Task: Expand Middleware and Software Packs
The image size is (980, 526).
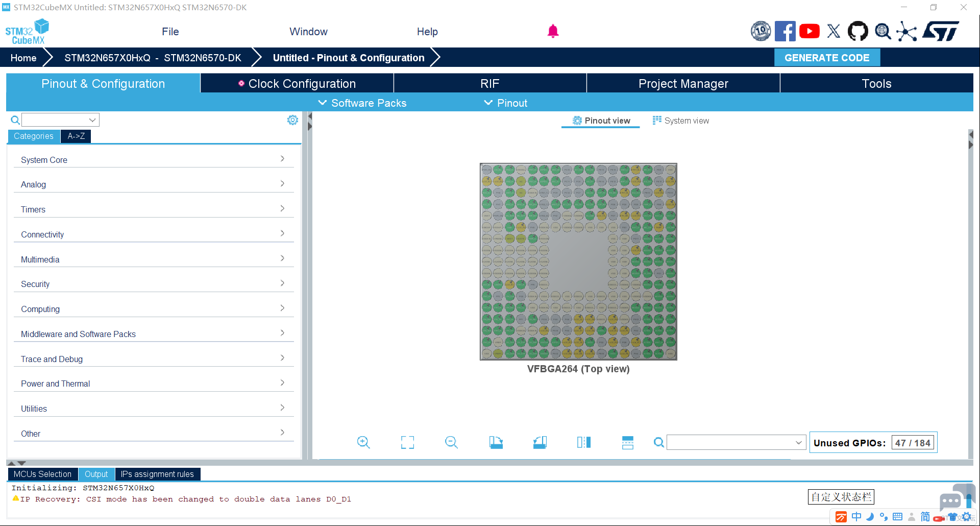Action: (154, 334)
